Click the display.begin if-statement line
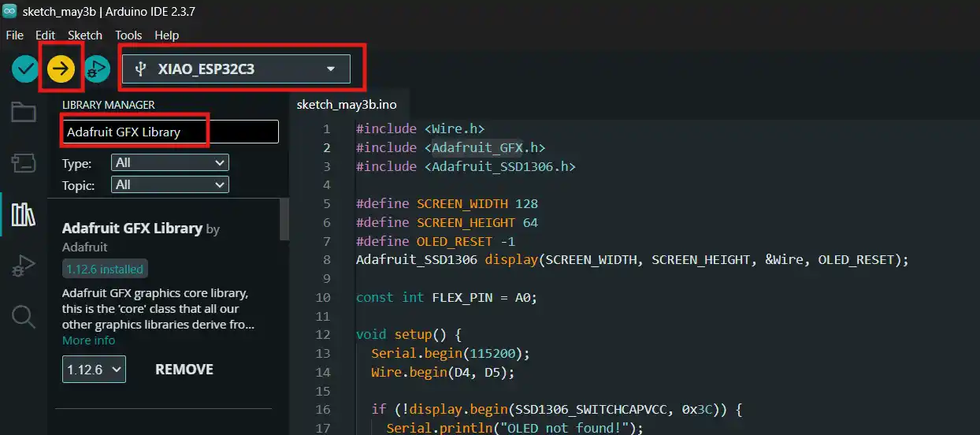The image size is (980, 435). coord(557,409)
